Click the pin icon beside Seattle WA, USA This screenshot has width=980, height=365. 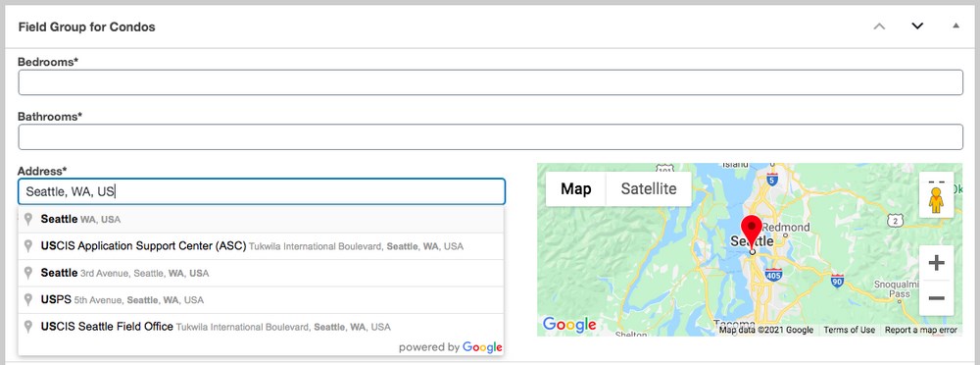coord(28,219)
